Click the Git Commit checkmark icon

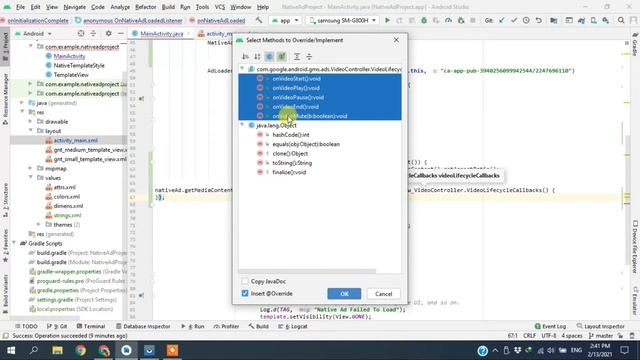coord(514,20)
